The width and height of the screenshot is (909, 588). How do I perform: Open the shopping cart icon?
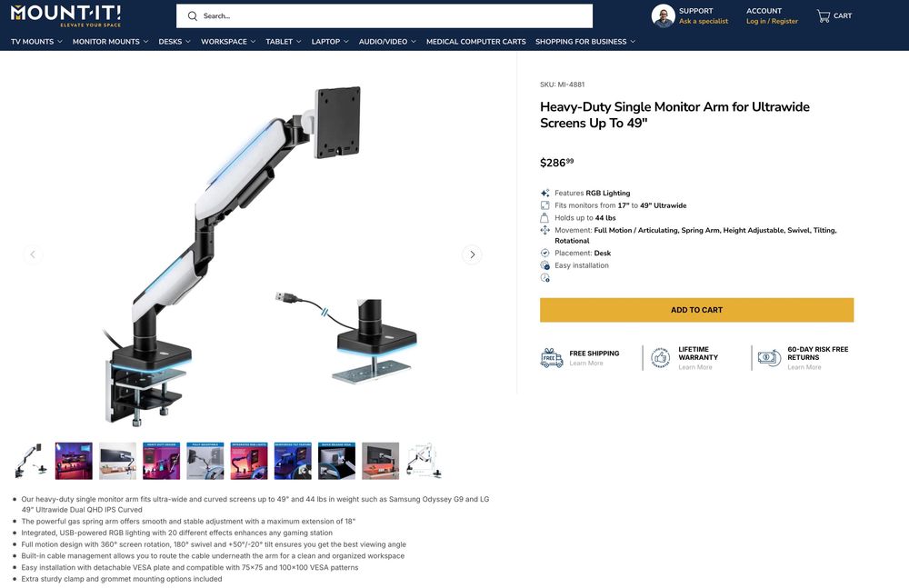pyautogui.click(x=823, y=16)
